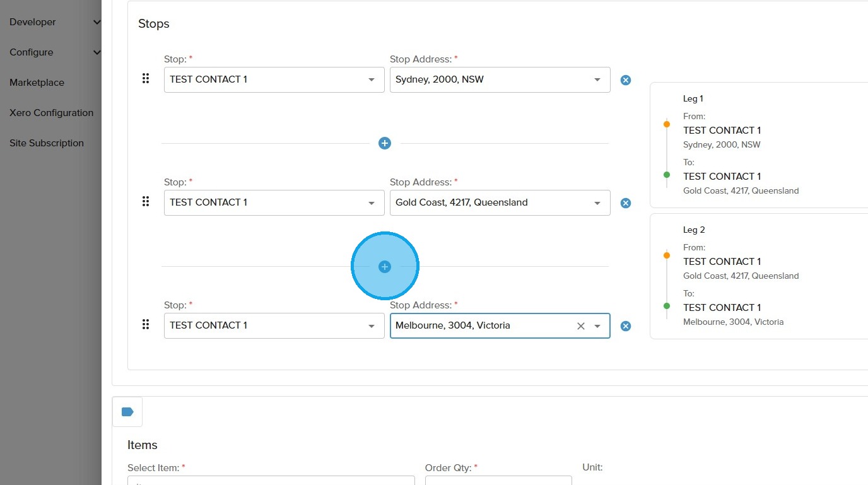Open Marketplace from the sidebar

click(x=37, y=83)
